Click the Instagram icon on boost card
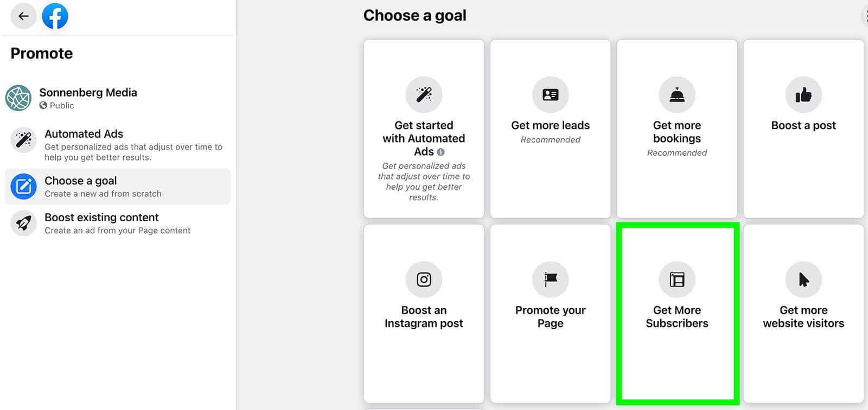868x410 pixels. [424, 279]
